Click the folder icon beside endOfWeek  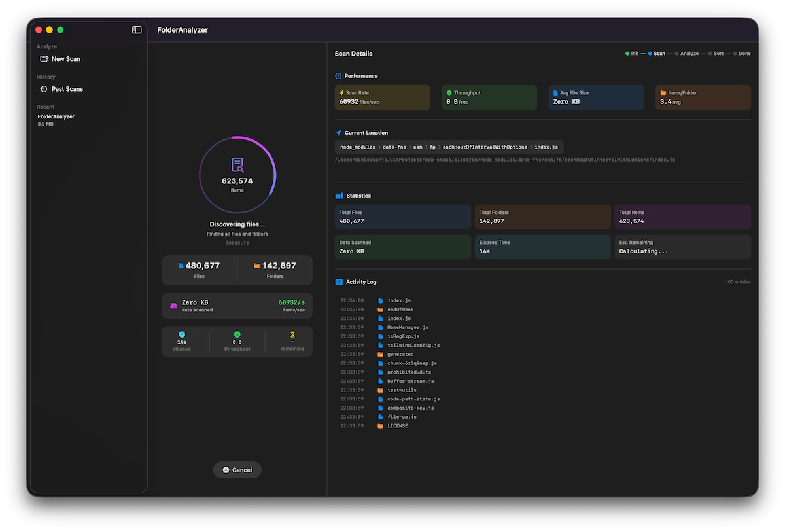(380, 310)
